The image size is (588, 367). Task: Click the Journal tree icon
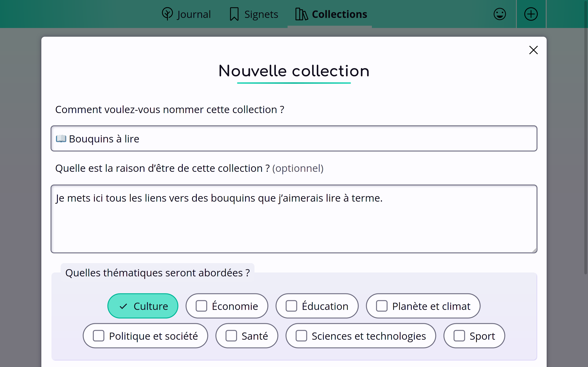point(167,14)
